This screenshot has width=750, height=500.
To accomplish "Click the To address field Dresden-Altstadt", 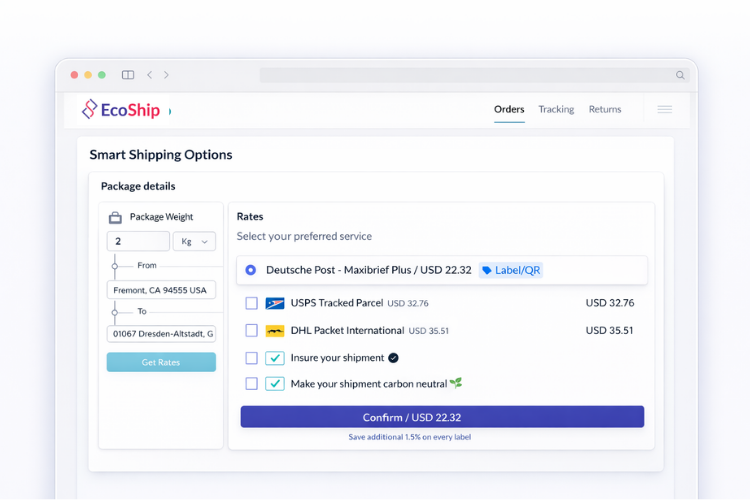I will (161, 333).
